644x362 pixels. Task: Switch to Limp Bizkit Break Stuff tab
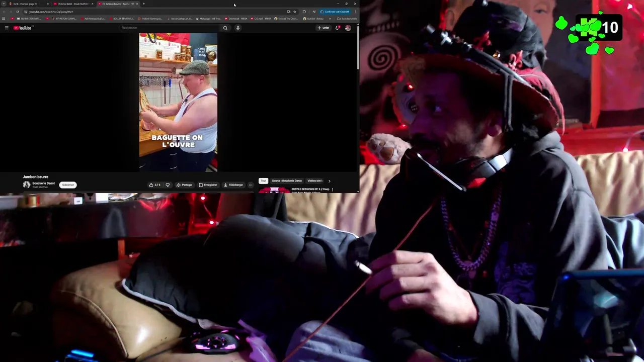[x=72, y=4]
